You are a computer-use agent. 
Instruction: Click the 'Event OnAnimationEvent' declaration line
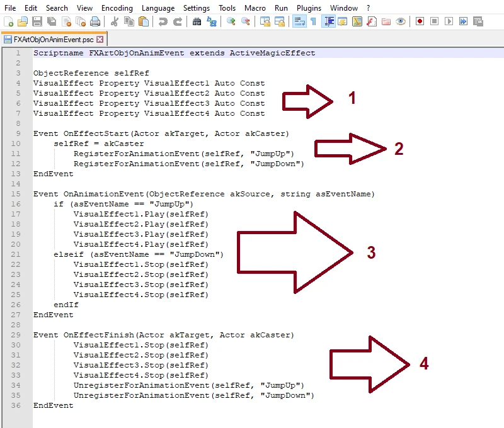(x=204, y=194)
